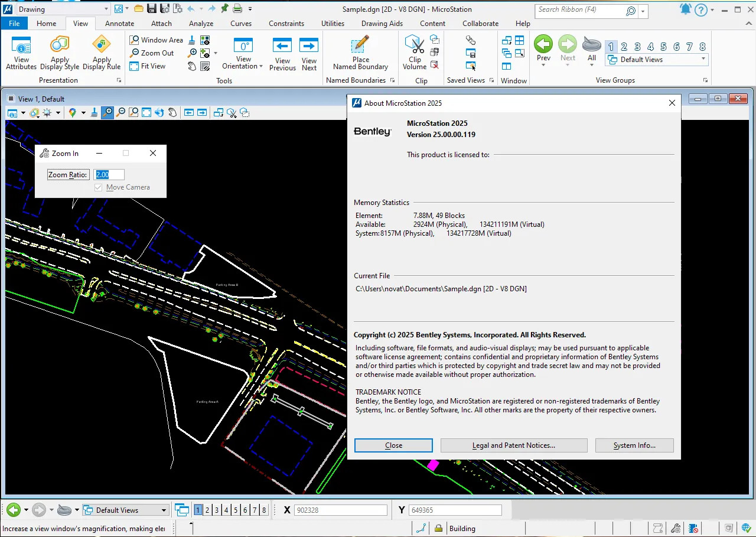Switch to the Drawing Aids tab
The width and height of the screenshot is (756, 537).
tap(382, 24)
